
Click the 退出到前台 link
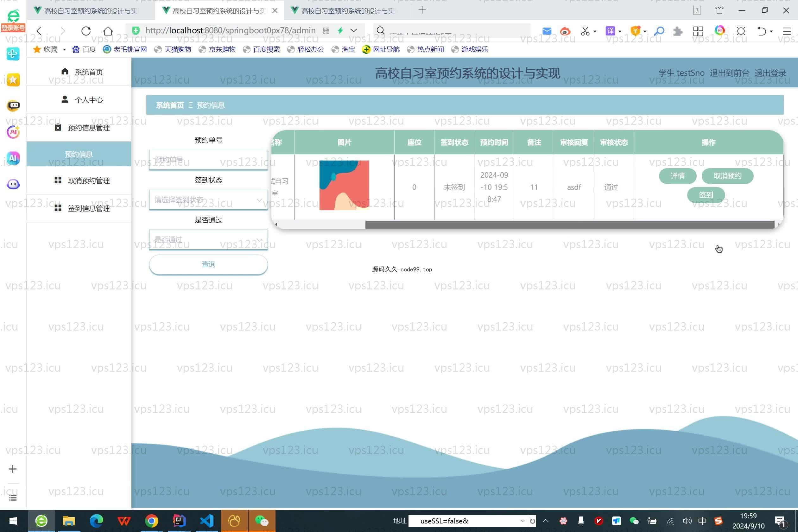[x=730, y=73]
